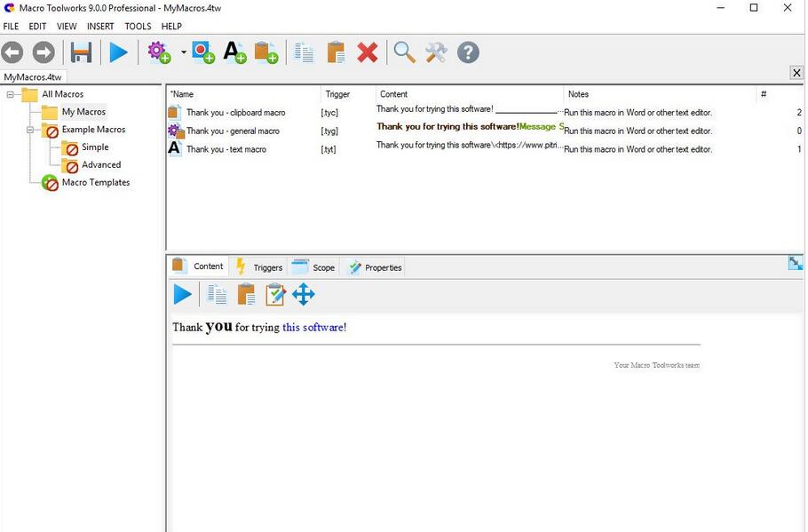
Task: Open the FILE menu
Action: [11, 27]
